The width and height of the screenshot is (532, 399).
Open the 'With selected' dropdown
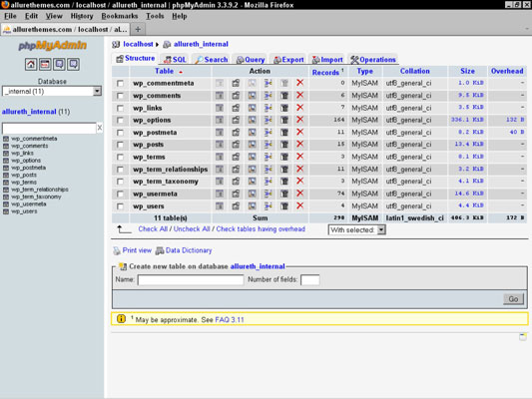click(357, 229)
